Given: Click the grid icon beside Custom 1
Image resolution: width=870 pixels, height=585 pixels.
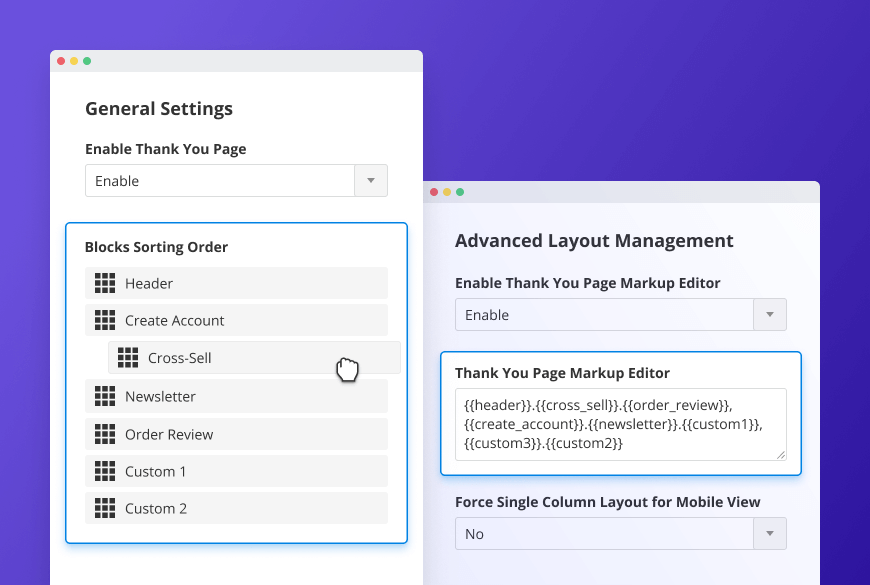Looking at the screenshot, I should [x=105, y=471].
